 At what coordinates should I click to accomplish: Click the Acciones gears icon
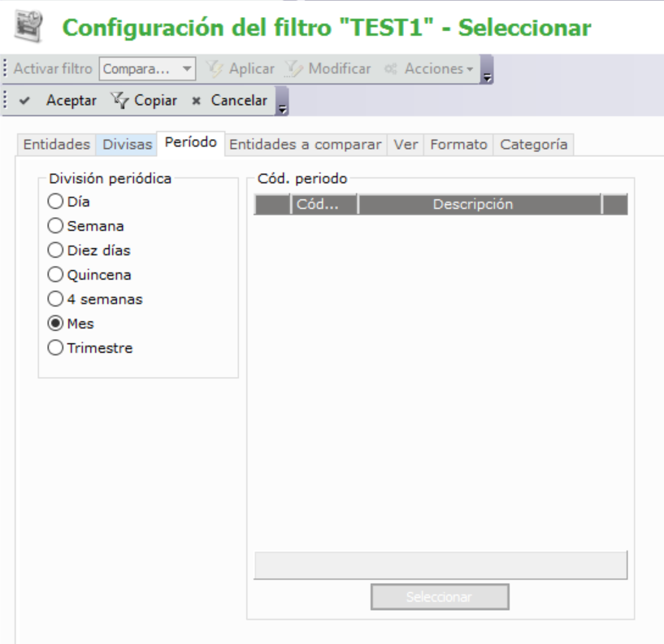coord(391,69)
